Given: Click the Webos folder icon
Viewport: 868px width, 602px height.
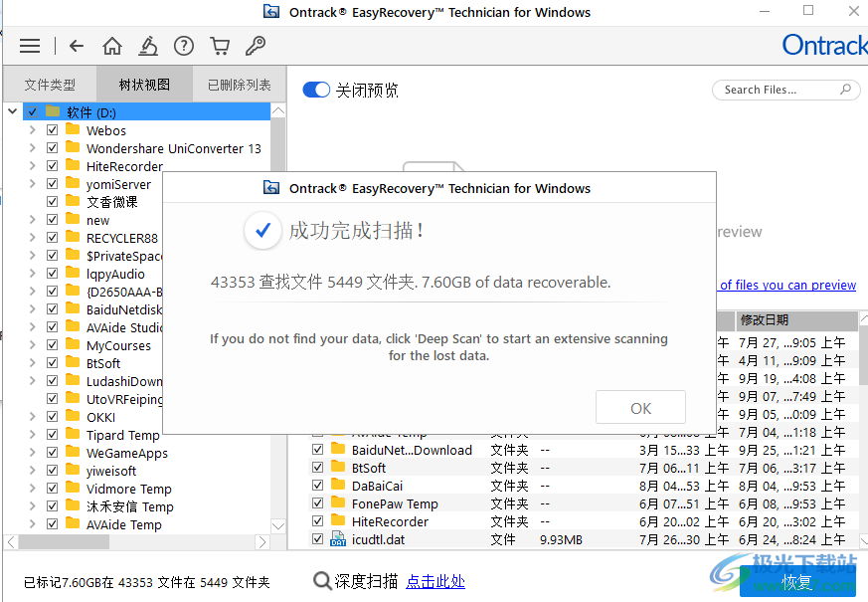Looking at the screenshot, I should 73,129.
